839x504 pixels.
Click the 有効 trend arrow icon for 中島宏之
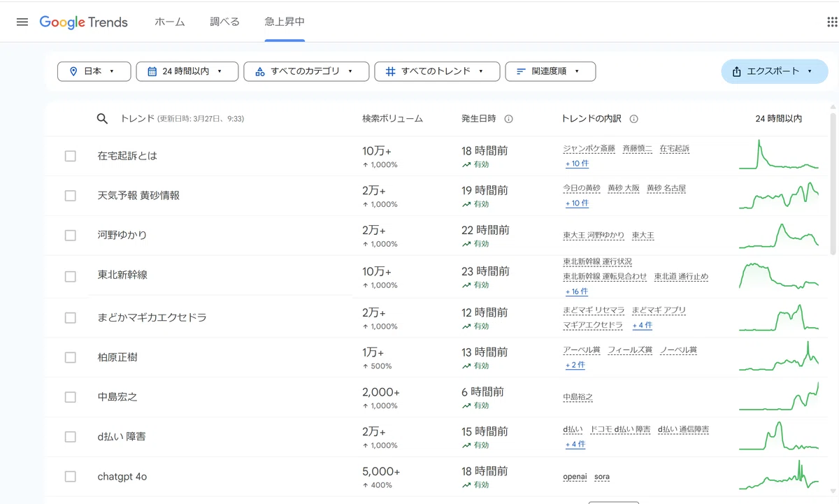[466, 405]
